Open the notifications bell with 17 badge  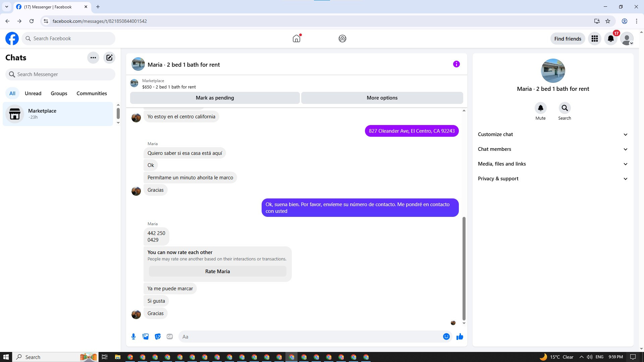pyautogui.click(x=611, y=39)
